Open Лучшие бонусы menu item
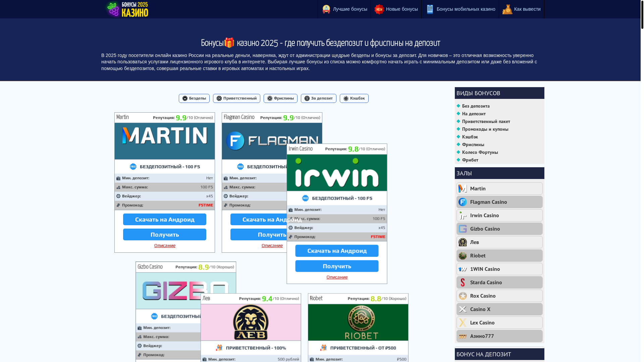The image size is (644, 362). tap(344, 9)
